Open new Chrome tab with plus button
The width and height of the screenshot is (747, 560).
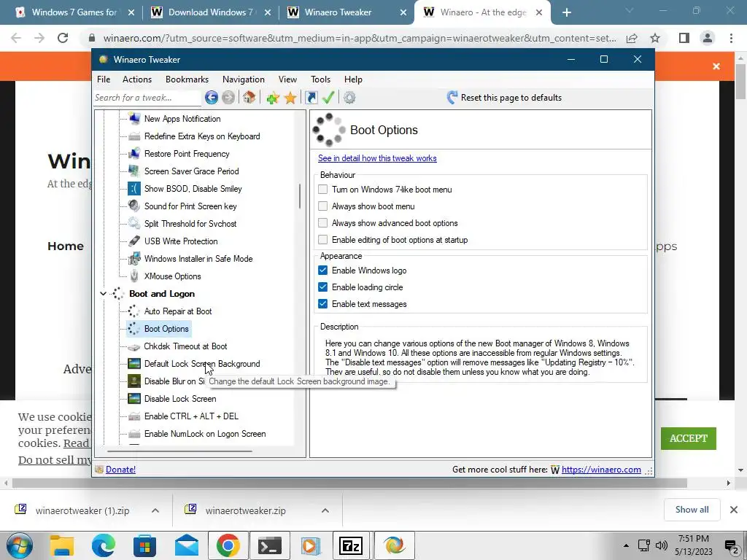click(566, 12)
